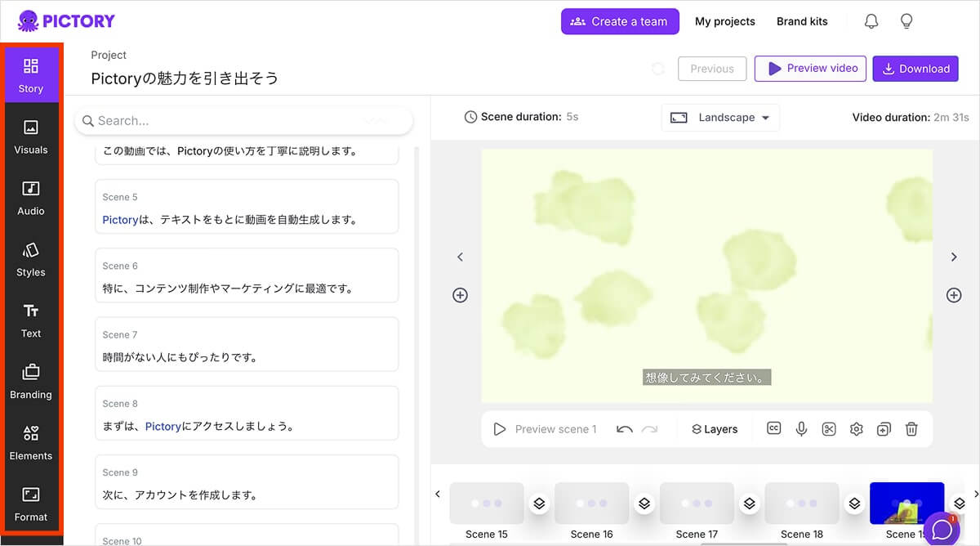Screen dimensions: 980x546
Task: Select Scene 5 text card
Action: (247, 207)
